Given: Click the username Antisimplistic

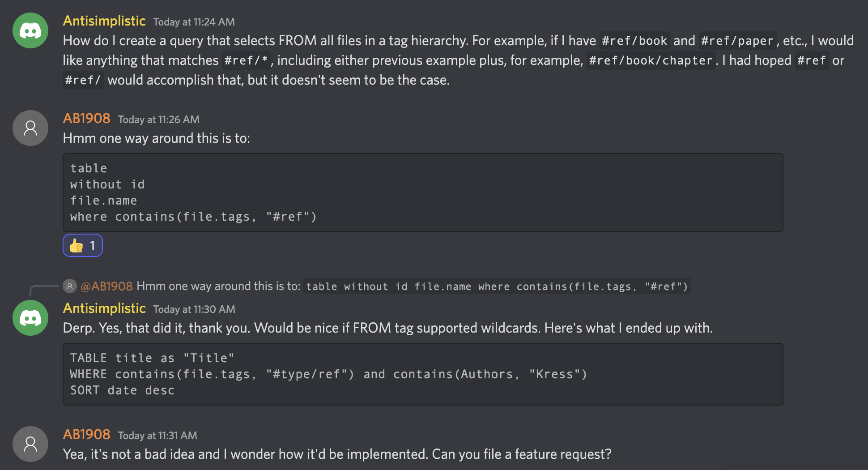Looking at the screenshot, I should (x=104, y=21).
